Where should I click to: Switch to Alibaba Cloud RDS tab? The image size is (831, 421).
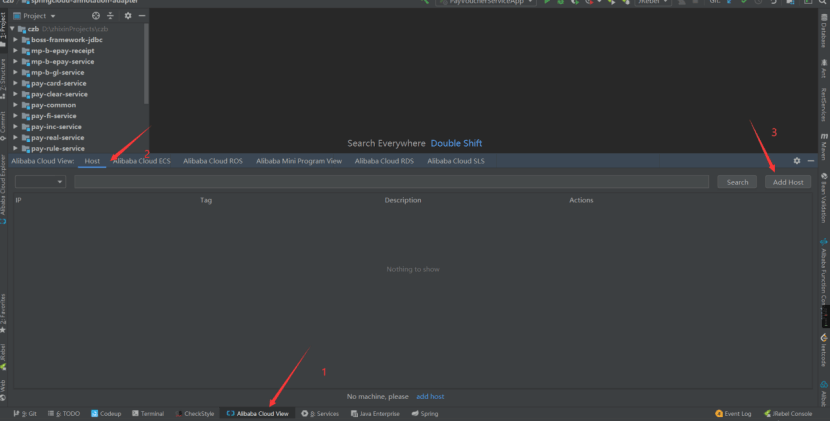[384, 160]
